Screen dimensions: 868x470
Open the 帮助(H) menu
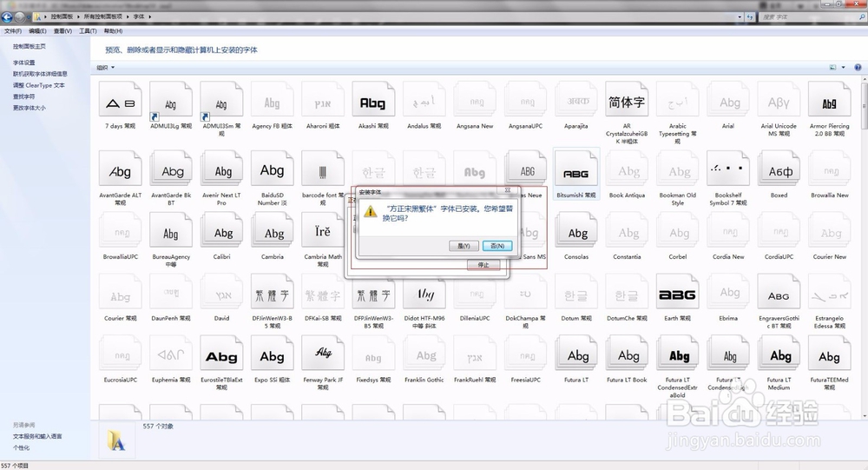pos(113,31)
